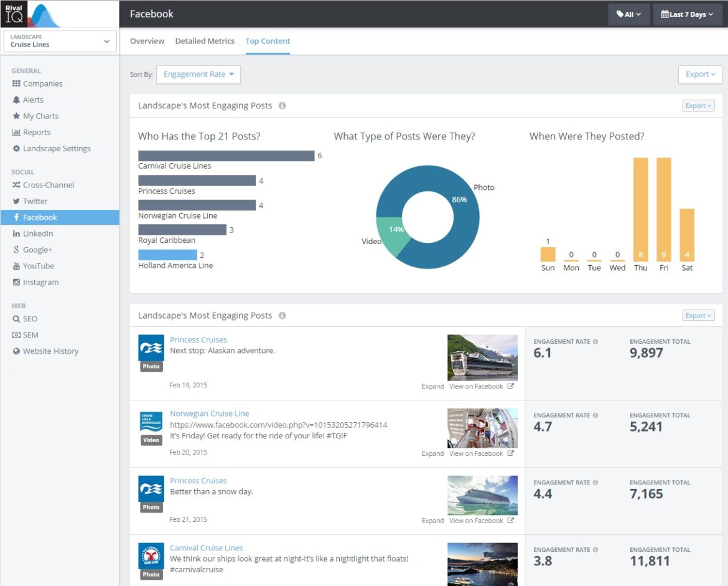Click the Export button at top right
This screenshot has height=586, width=728.
(699, 74)
